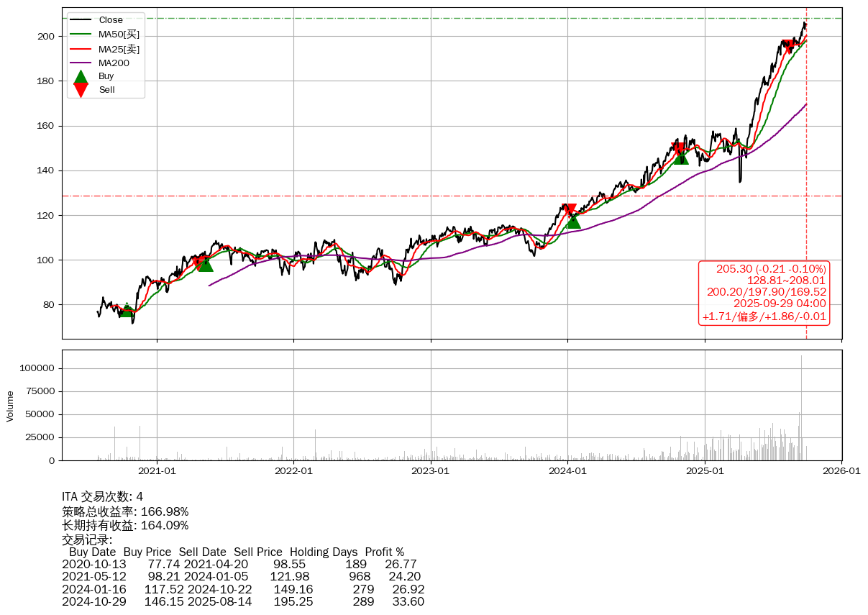This screenshot has width=868, height=615.
Task: Click the MA50[买] legend label
Action: point(119,34)
